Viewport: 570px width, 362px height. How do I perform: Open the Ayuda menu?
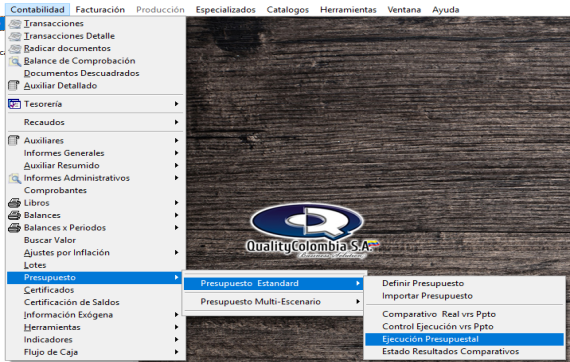[x=445, y=9]
